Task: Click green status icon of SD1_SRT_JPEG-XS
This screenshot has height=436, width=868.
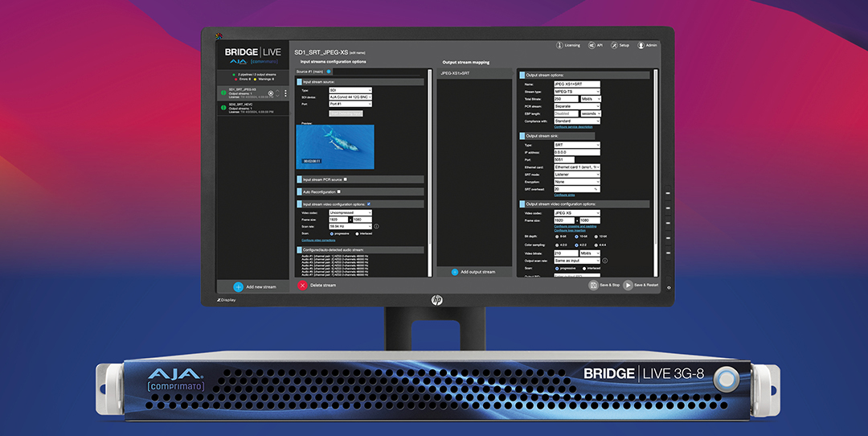Action: 223,93
